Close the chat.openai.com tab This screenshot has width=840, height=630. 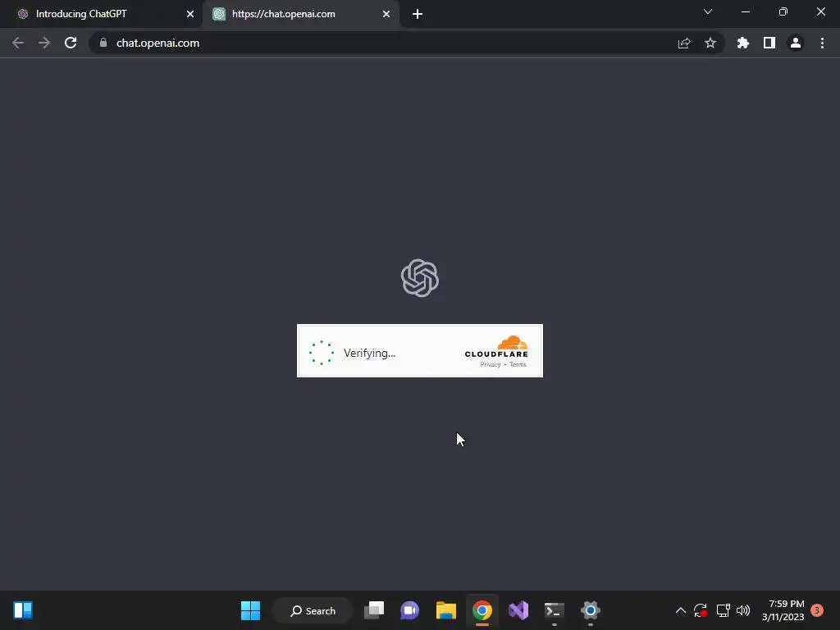tap(386, 14)
